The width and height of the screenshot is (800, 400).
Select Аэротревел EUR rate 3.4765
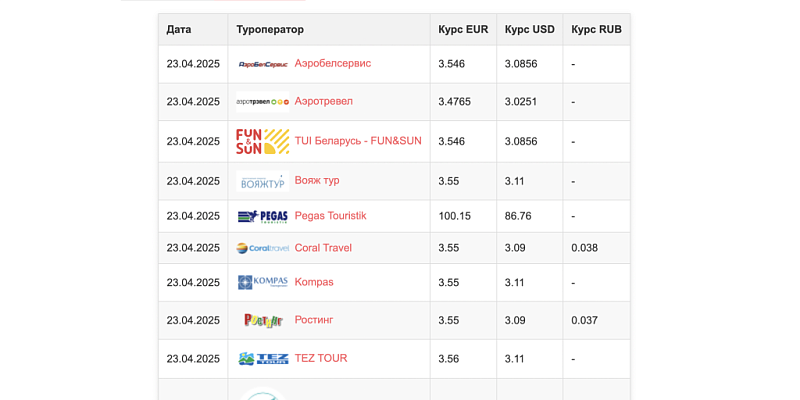[x=455, y=102]
